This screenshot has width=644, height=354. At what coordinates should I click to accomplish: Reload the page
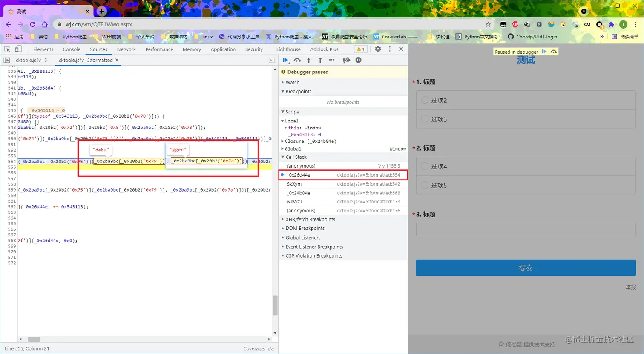[x=32, y=24]
